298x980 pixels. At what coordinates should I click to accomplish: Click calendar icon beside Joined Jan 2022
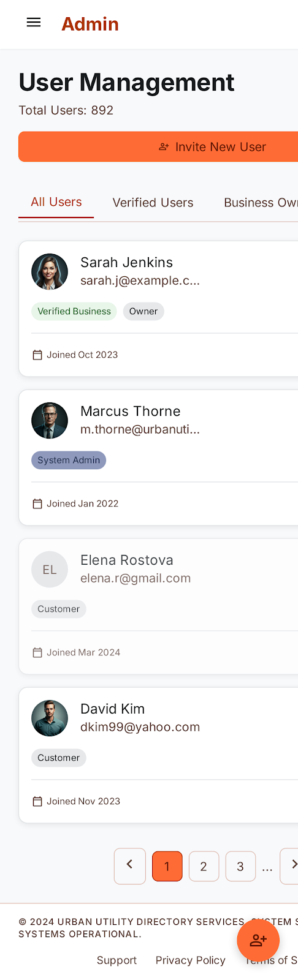(x=37, y=503)
